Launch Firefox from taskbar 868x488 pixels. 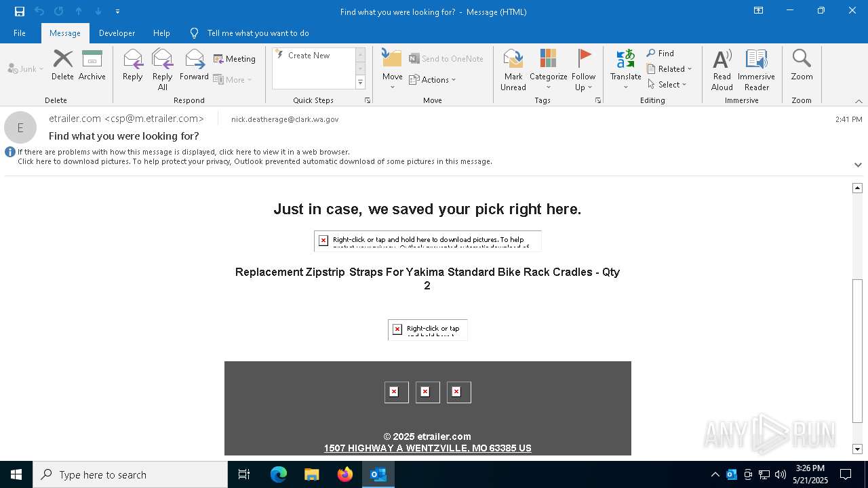coord(345,474)
